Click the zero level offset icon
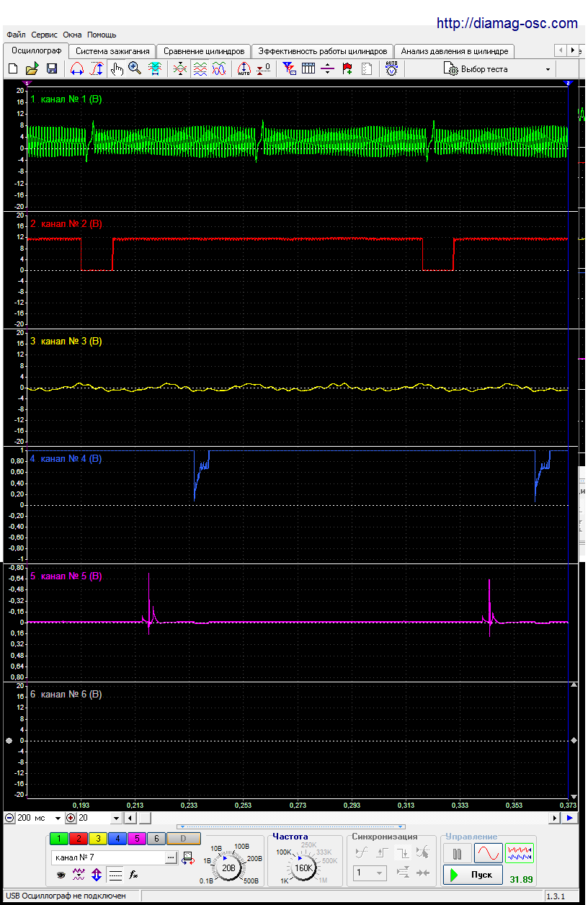Viewport: 588px width, 905px height. pos(264,69)
